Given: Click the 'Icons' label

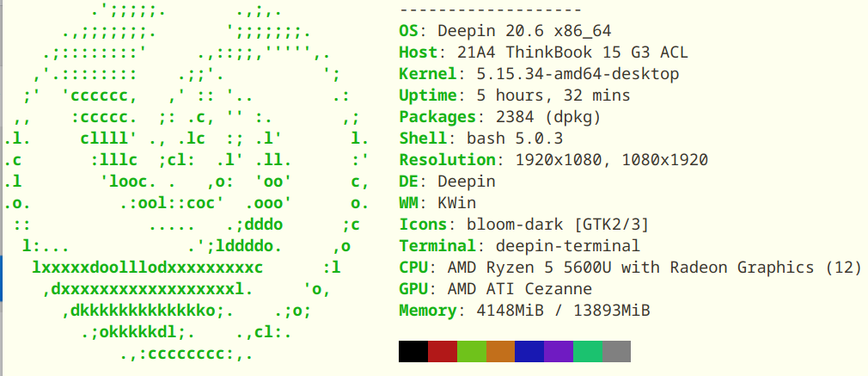Looking at the screenshot, I should 423,225.
